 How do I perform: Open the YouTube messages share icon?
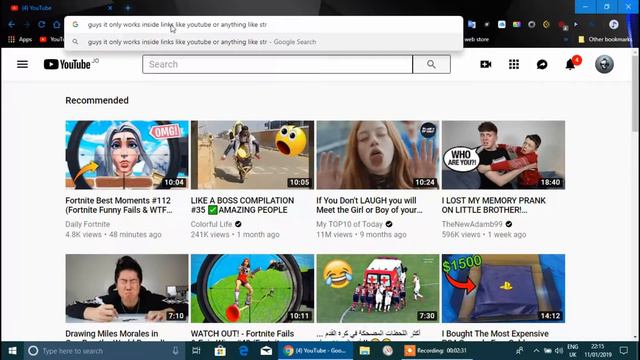[x=542, y=64]
